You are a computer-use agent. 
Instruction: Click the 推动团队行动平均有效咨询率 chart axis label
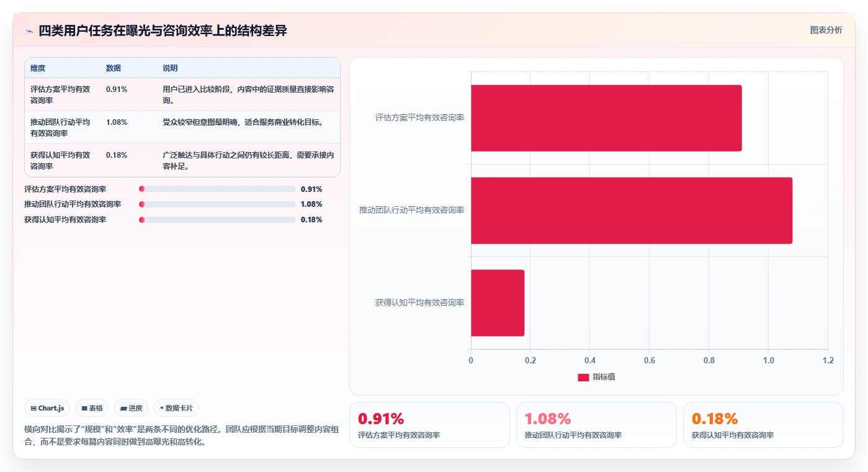[x=411, y=210]
